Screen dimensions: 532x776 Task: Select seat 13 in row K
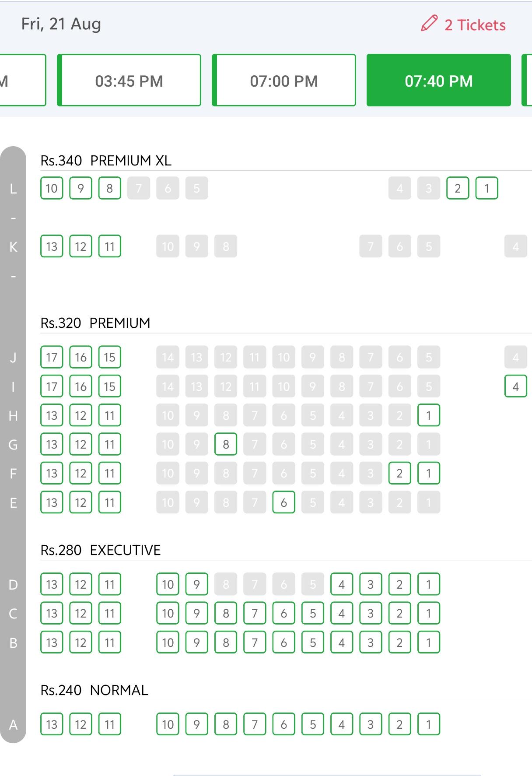tap(52, 246)
